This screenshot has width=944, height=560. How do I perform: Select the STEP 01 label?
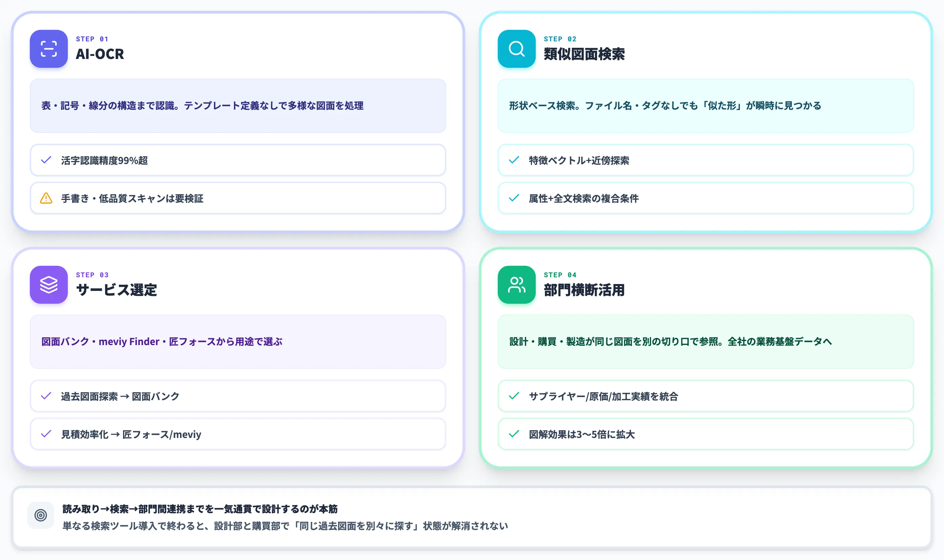pyautogui.click(x=92, y=39)
